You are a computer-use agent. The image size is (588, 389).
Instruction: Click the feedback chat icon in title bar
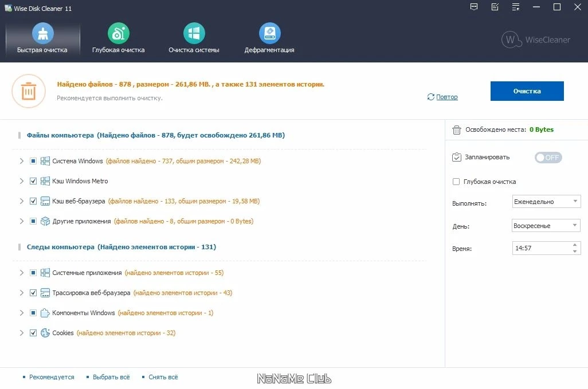(x=474, y=7)
